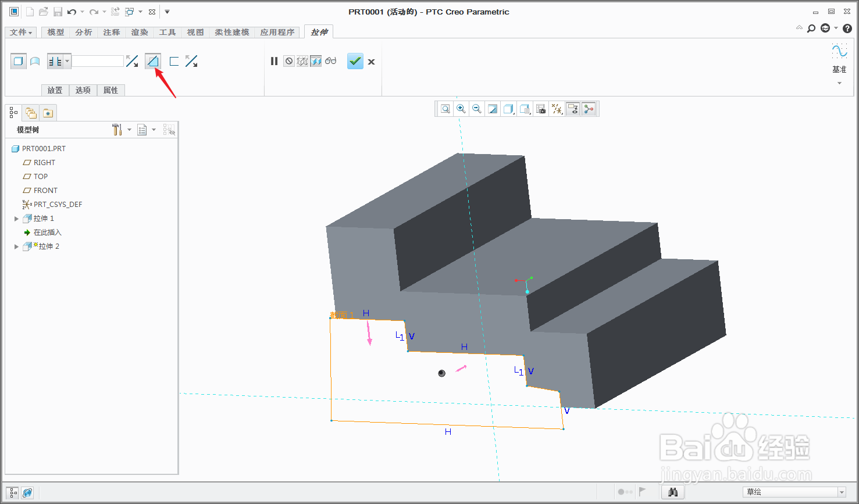Select unattached preview mode icon
Screen dimensions: 859x504
[302, 61]
